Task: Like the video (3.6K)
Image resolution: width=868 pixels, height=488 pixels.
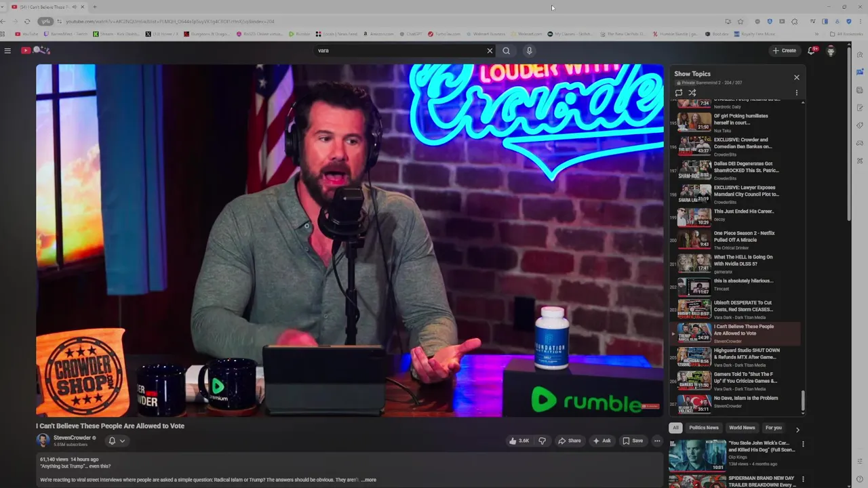Action: [519, 441]
